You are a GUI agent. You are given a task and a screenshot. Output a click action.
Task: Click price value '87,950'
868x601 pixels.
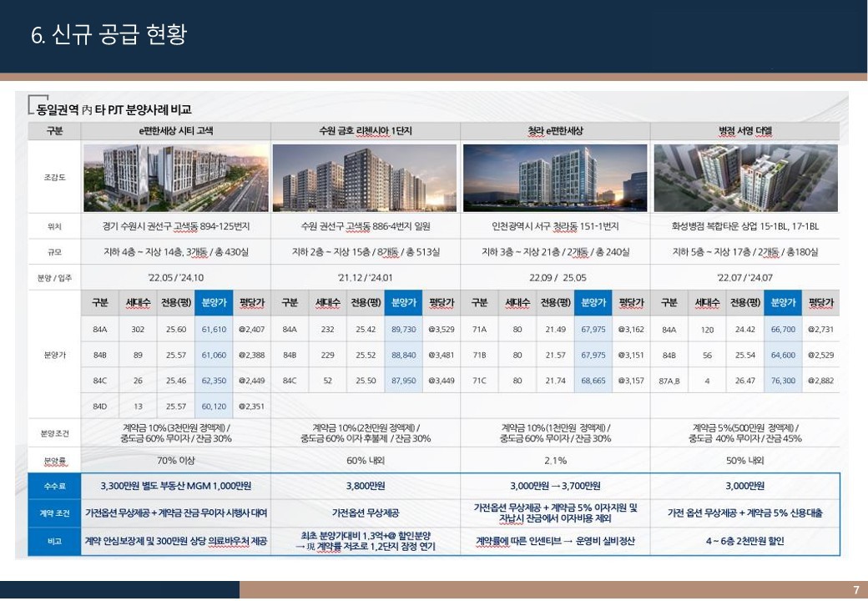404,381
